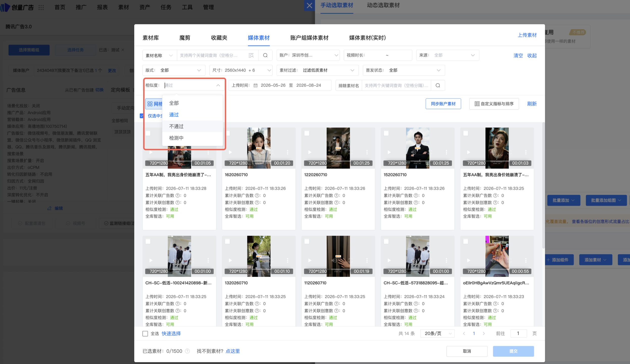Screen dimensions: 630x364
Task: Open the 素材名称 search type dropdown
Action: 160,55
